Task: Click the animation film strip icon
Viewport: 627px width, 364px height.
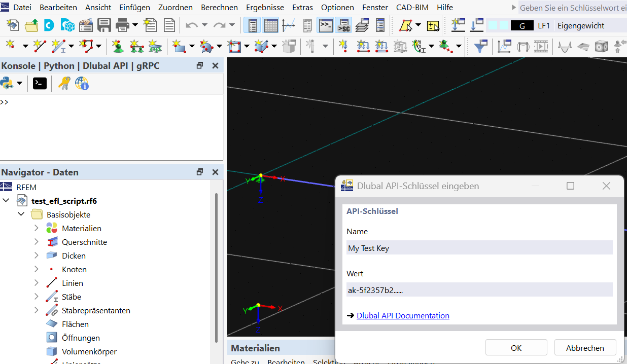Action: coord(541,47)
